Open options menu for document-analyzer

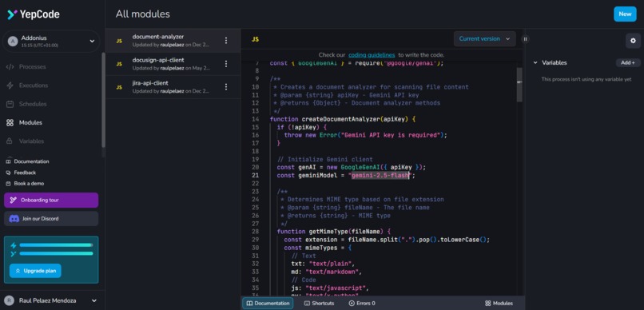[x=225, y=40]
